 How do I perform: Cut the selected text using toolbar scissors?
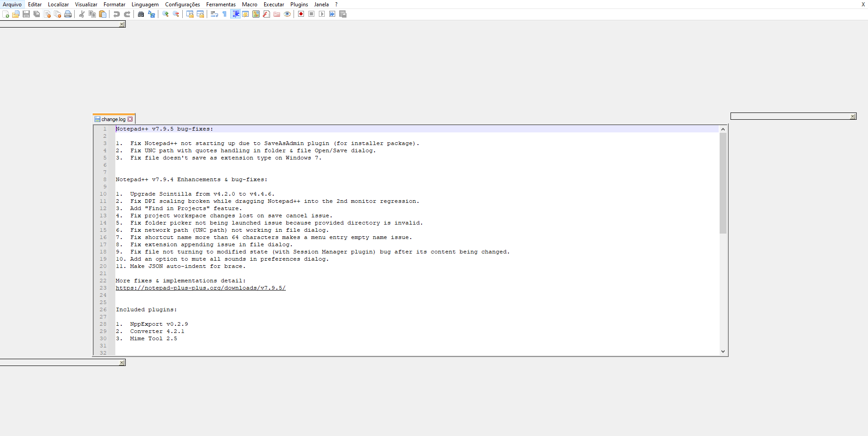click(81, 14)
